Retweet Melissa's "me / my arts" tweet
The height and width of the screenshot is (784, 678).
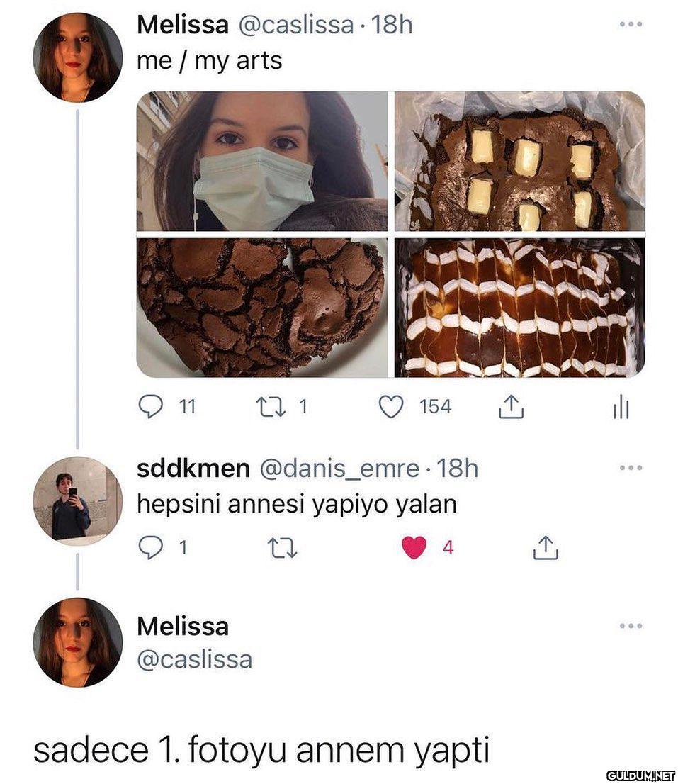pyautogui.click(x=269, y=407)
